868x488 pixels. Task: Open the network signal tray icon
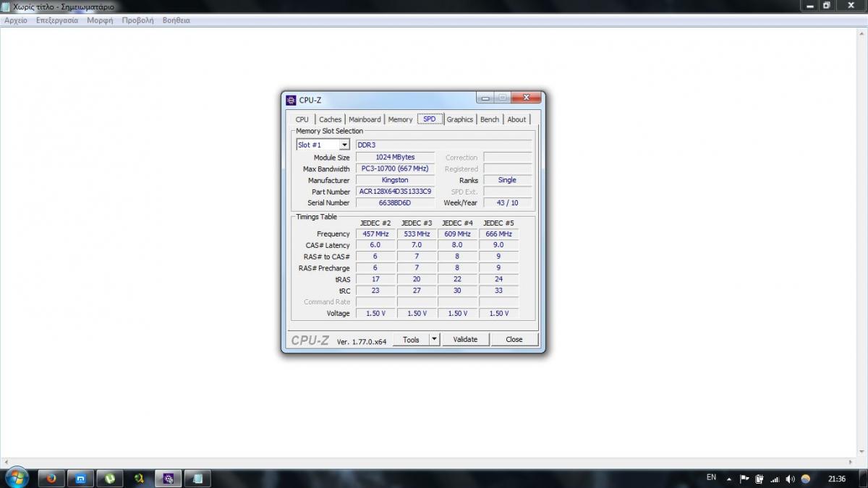point(775,479)
